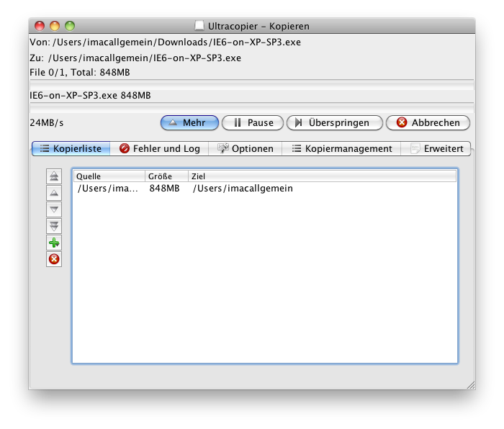The height and width of the screenshot is (429, 504).
Task: Add a file with the green plus icon
Action: pyautogui.click(x=54, y=243)
